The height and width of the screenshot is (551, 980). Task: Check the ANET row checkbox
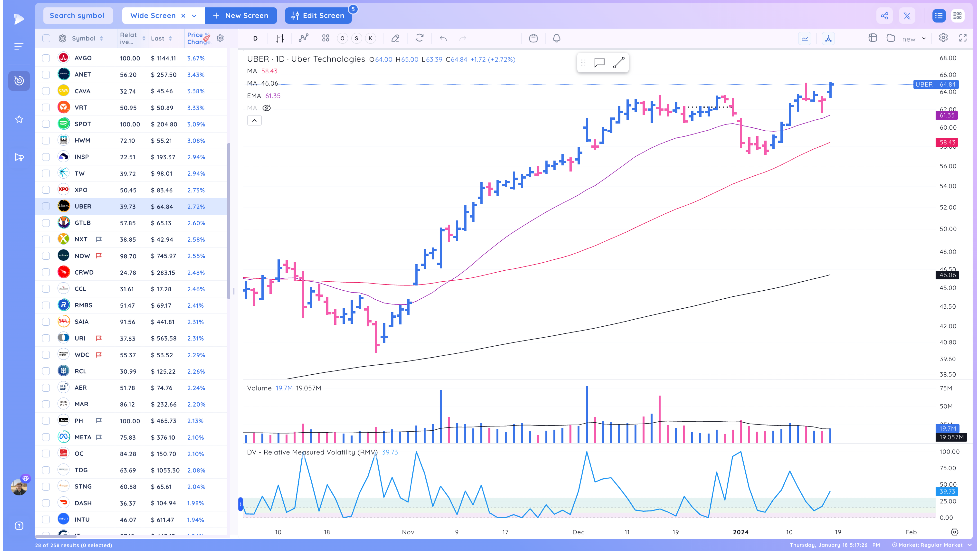tap(46, 75)
